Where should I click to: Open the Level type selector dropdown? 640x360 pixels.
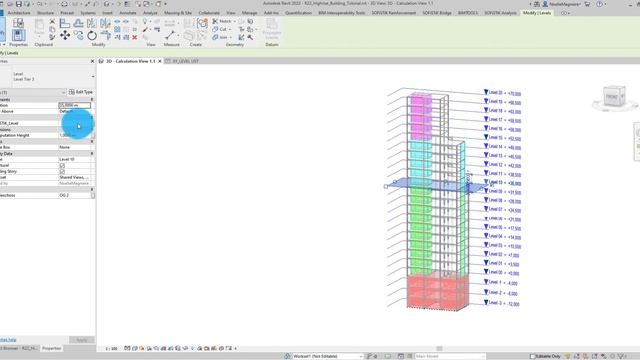(93, 77)
